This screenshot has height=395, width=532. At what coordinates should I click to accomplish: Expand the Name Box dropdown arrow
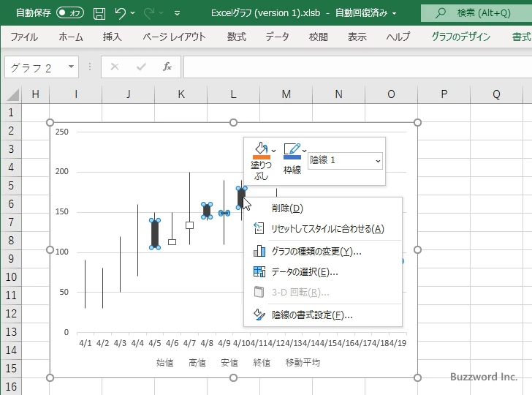tap(72, 67)
